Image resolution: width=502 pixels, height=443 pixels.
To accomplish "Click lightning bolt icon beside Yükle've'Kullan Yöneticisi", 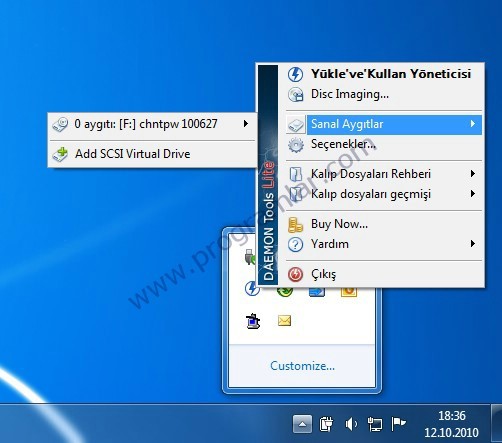I will [295, 74].
